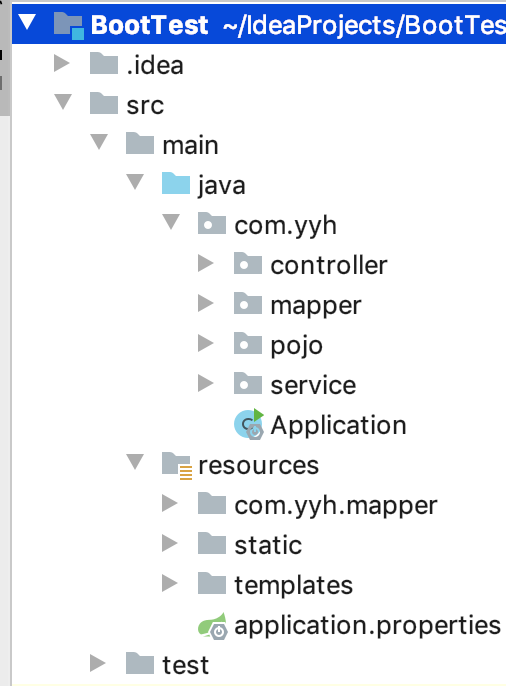The width and height of the screenshot is (506, 686).
Task: Click the .idea folder icon
Action: click(104, 63)
